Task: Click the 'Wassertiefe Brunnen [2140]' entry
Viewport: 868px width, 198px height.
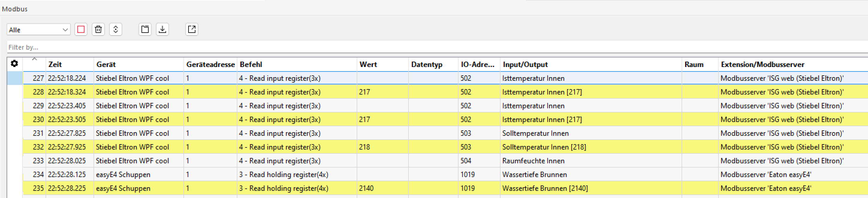Action: 545,189
